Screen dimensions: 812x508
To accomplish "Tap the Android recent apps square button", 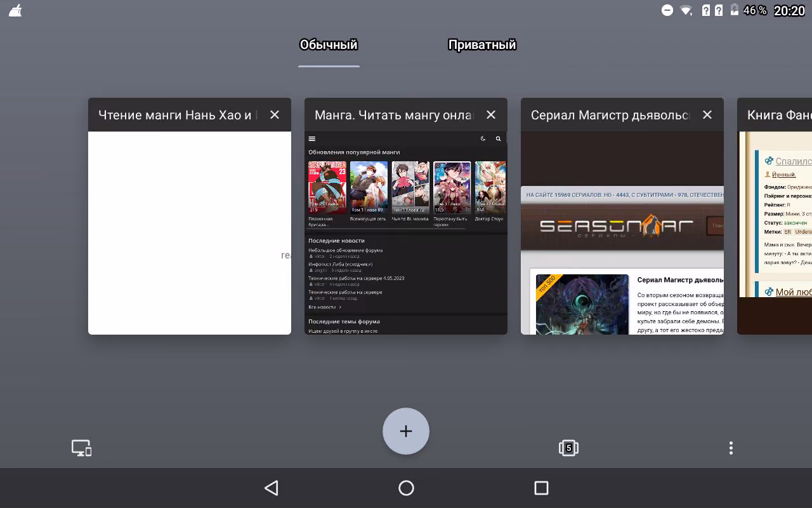I will coord(541,488).
